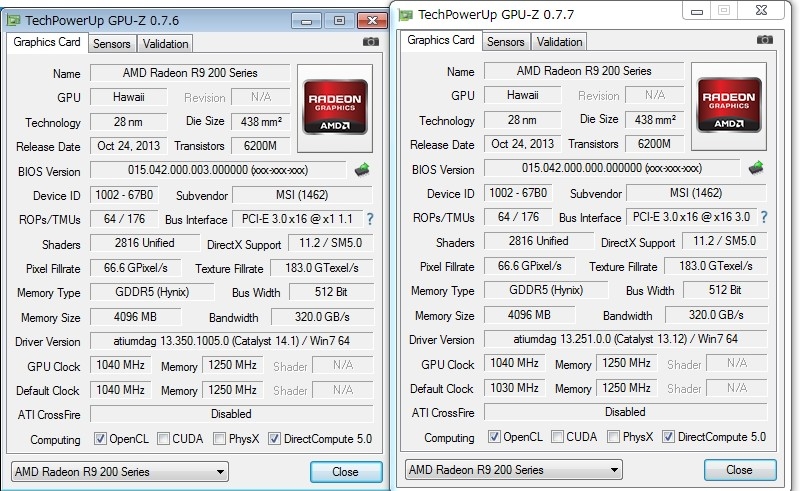Click the GPU-Z 0.7.6 title bar app icon

pyautogui.click(x=13, y=20)
